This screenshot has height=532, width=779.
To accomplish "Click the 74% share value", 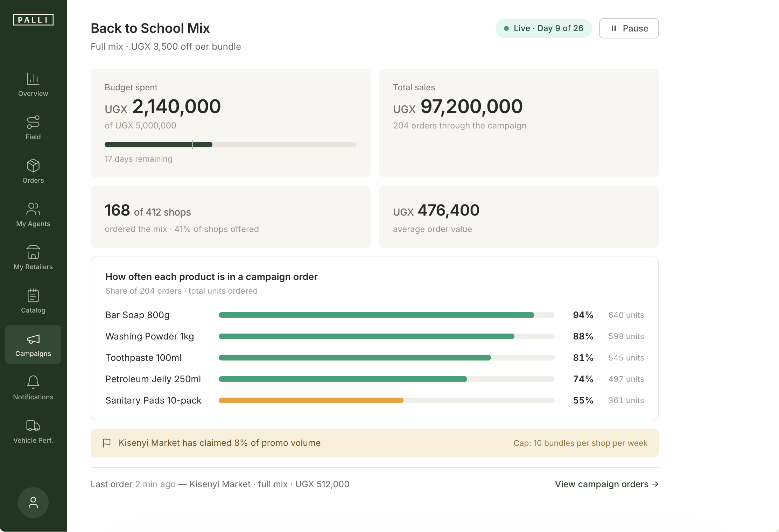I will [583, 379].
